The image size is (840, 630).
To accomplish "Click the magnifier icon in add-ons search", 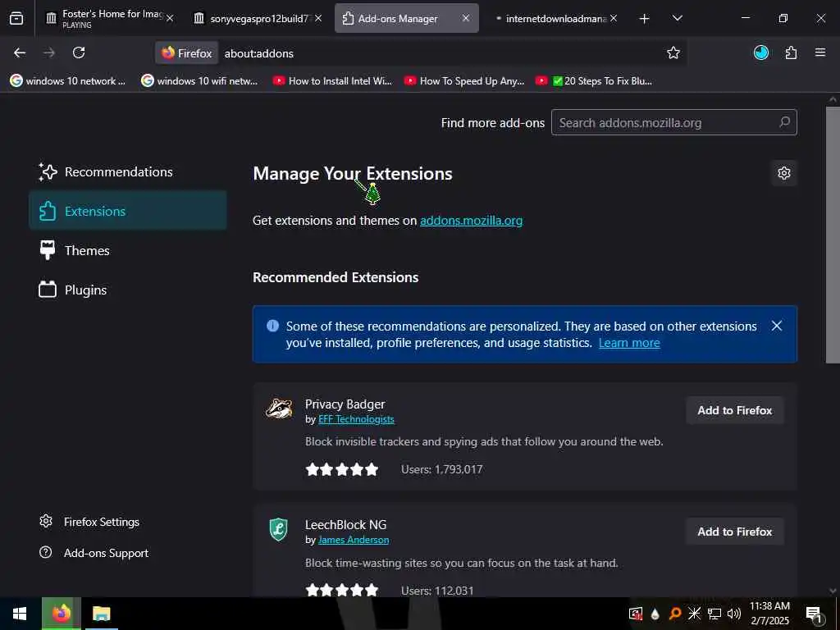I will click(x=784, y=122).
